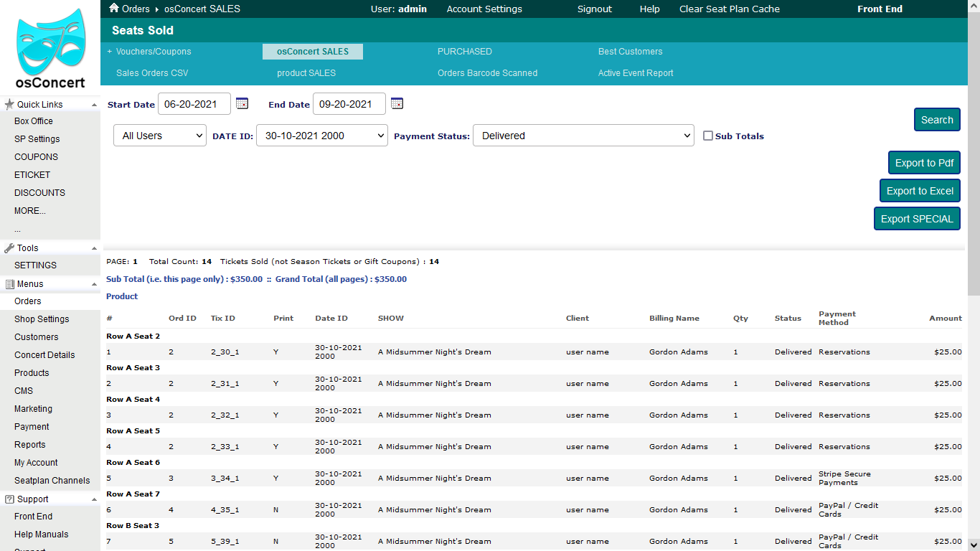Image resolution: width=980 pixels, height=551 pixels.
Task: Click the Export to Excel button
Action: pyautogui.click(x=920, y=191)
